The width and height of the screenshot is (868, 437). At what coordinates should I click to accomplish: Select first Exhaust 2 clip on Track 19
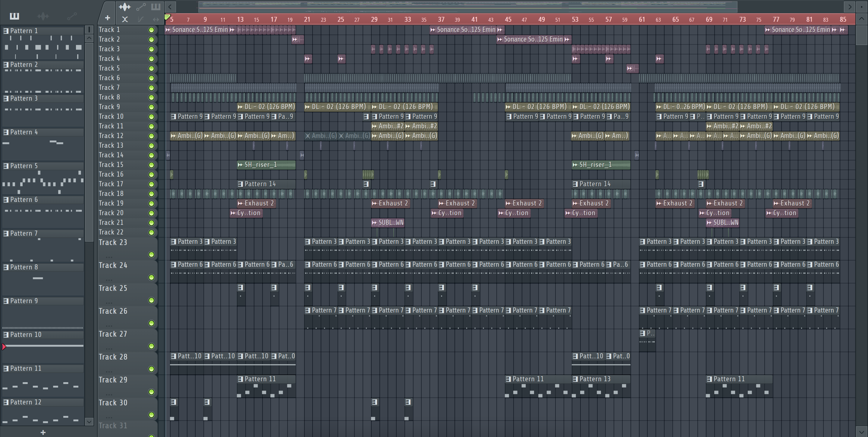tap(256, 203)
